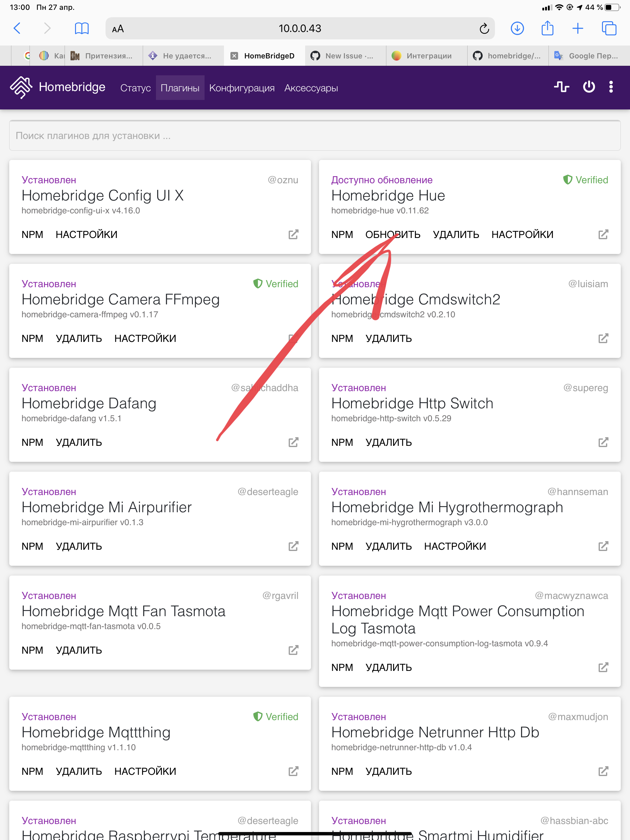The height and width of the screenshot is (840, 630).
Task: Show all tabs overview icon
Action: (x=609, y=29)
